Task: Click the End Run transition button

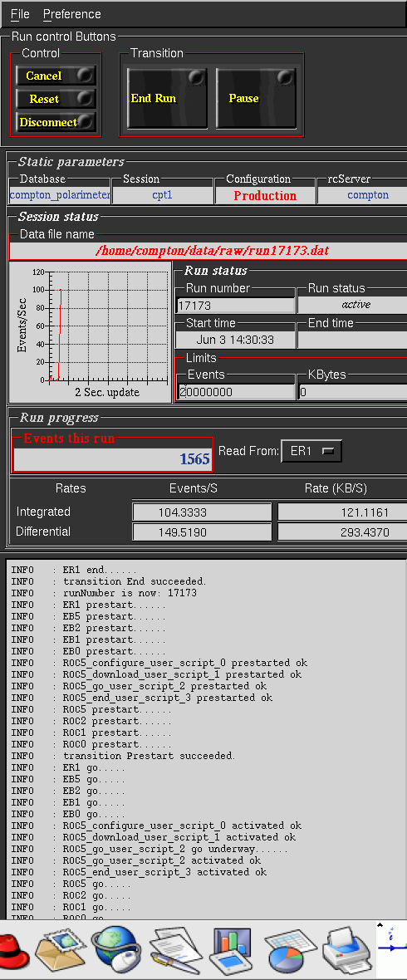Action: coord(167,98)
